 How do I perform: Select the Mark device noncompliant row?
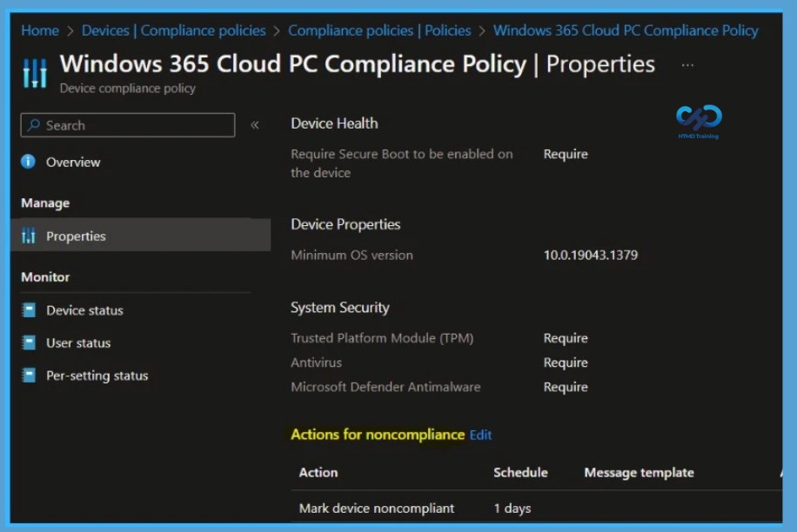[536, 509]
